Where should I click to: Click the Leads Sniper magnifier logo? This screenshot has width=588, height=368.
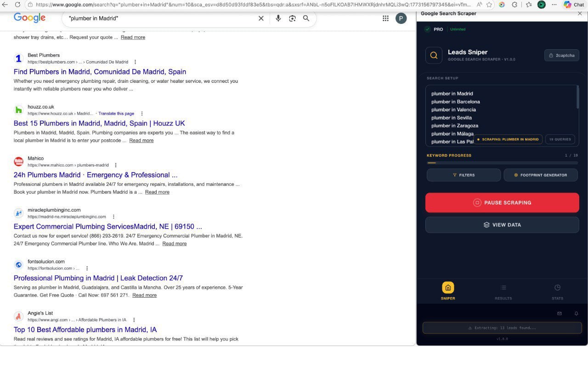(434, 55)
